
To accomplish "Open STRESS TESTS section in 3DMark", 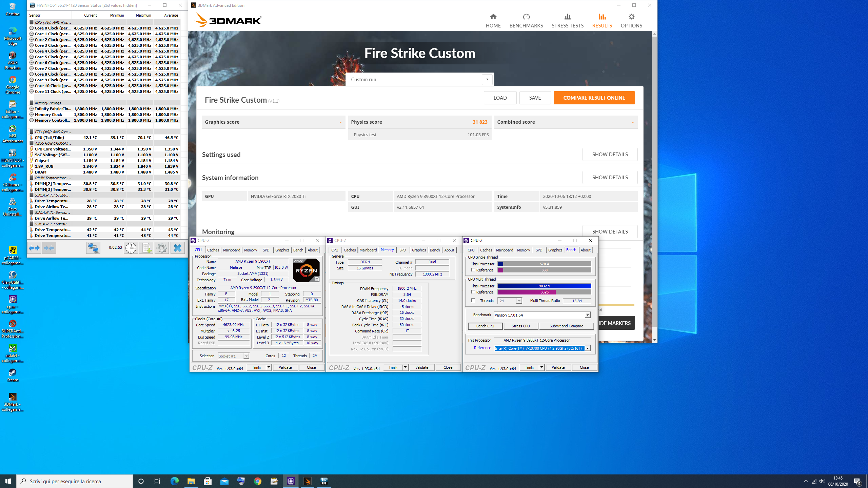I will (567, 21).
